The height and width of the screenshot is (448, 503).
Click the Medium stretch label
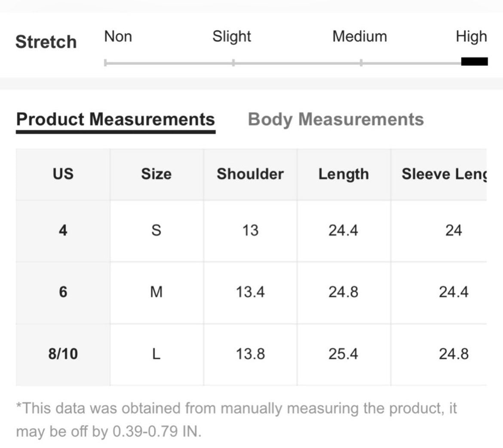point(359,37)
